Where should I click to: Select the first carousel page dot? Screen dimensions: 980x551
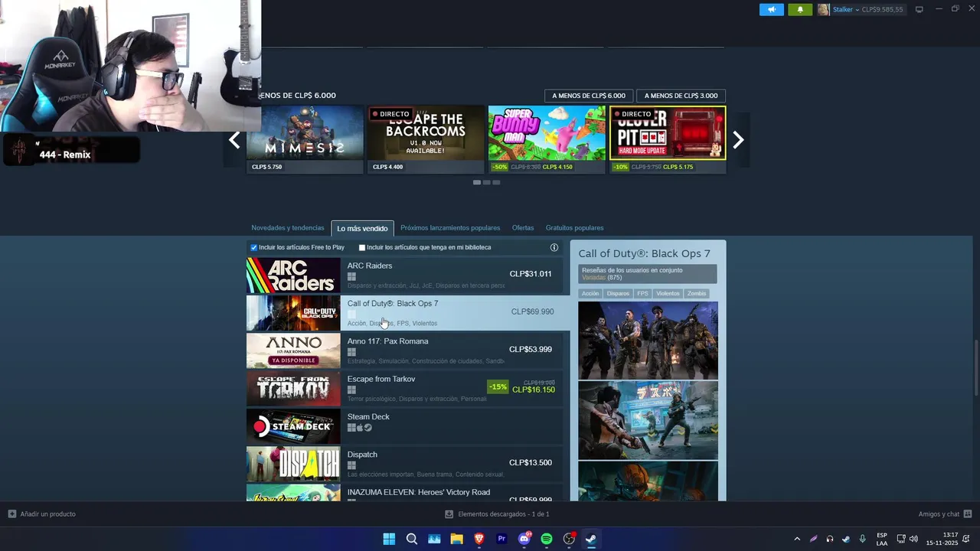point(477,182)
